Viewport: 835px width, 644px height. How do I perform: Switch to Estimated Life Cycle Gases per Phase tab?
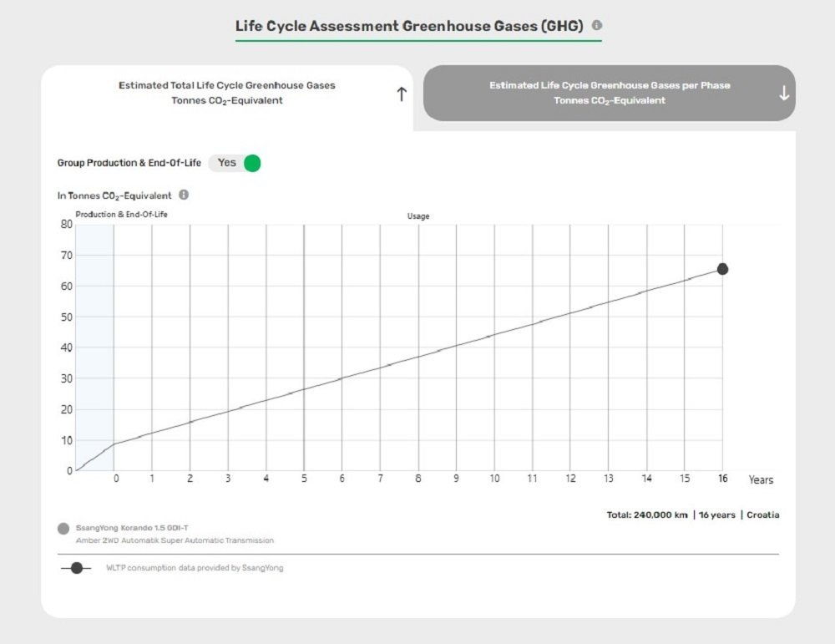tap(610, 94)
